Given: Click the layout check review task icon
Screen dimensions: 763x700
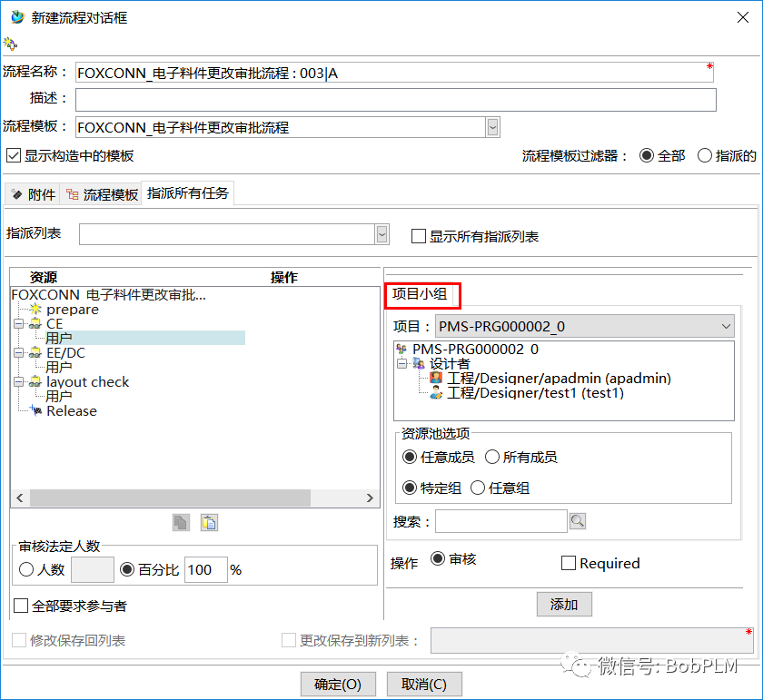Looking at the screenshot, I should coord(35,382).
